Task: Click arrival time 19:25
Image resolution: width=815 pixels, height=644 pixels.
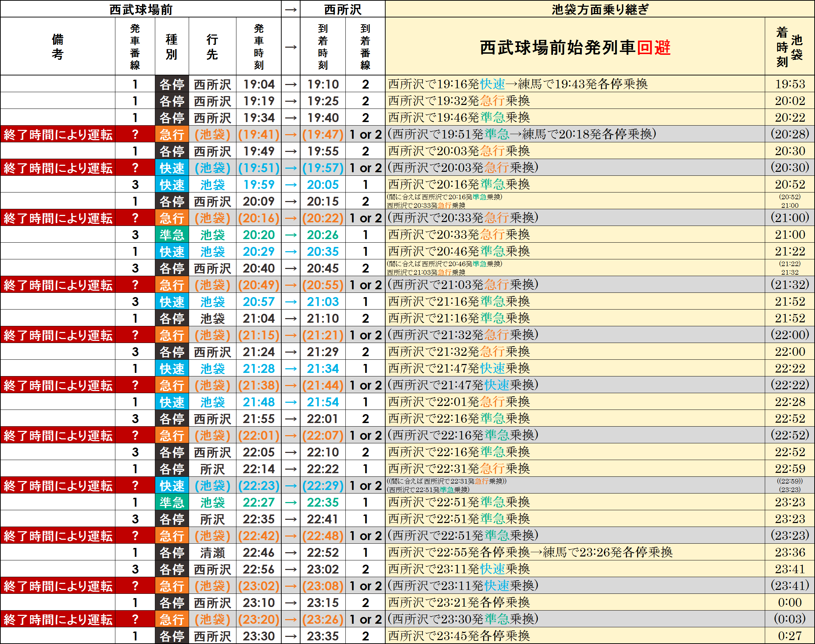Action: point(323,101)
